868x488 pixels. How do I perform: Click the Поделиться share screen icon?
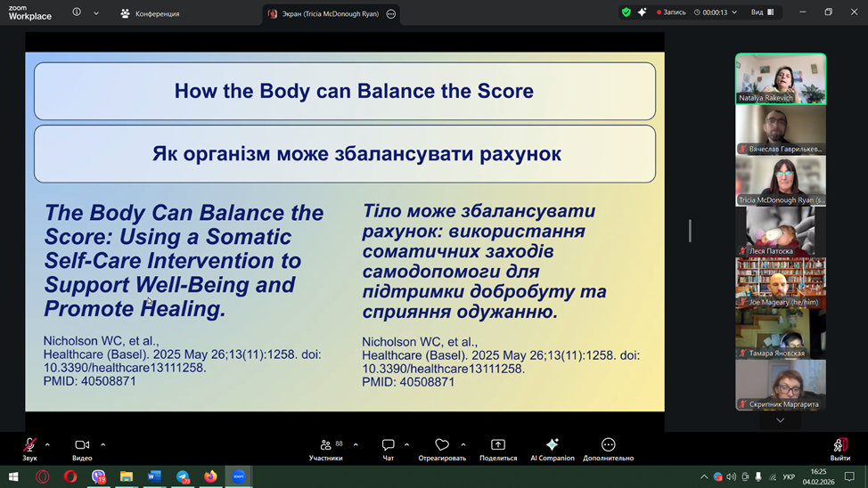click(x=497, y=445)
